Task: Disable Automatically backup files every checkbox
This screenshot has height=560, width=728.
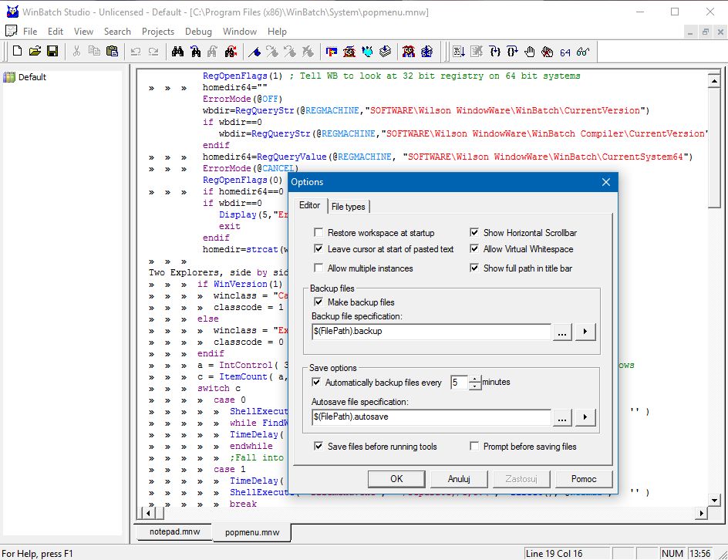Action: click(316, 382)
